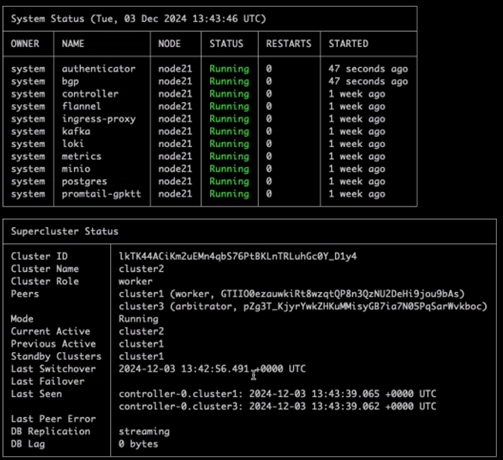Viewport: 503px width, 460px height.
Task: Click the Cluster Name value cluster2
Action: [141, 269]
